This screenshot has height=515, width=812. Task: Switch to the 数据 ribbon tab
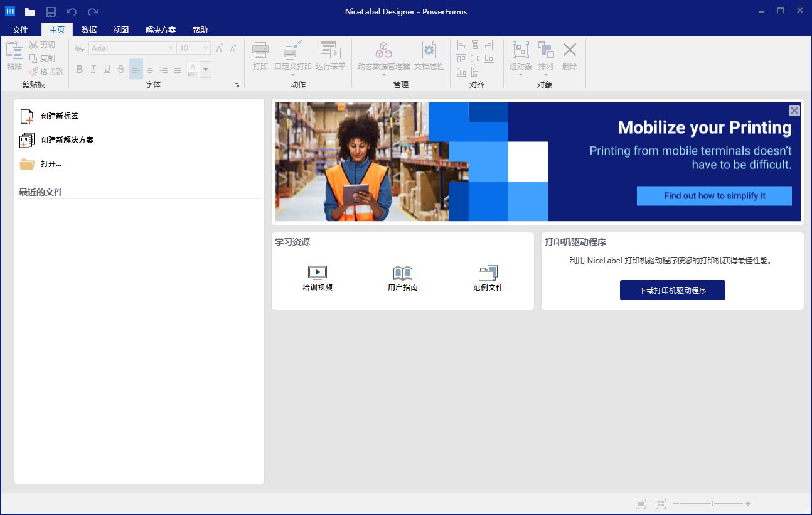[x=88, y=29]
